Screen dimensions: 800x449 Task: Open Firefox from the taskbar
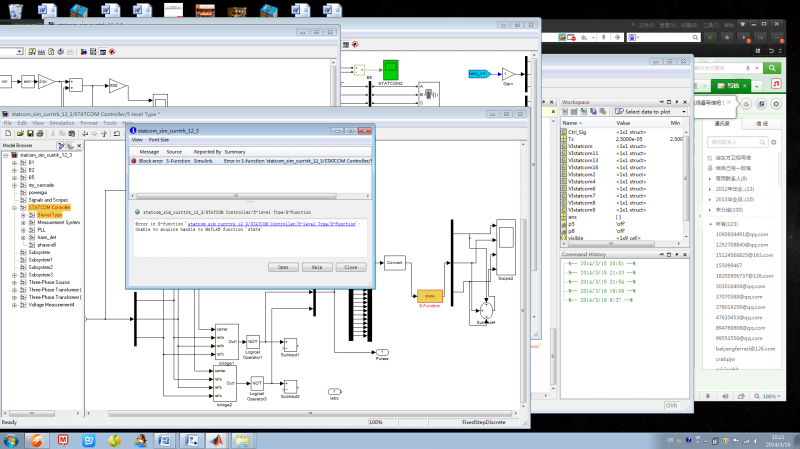point(36,439)
